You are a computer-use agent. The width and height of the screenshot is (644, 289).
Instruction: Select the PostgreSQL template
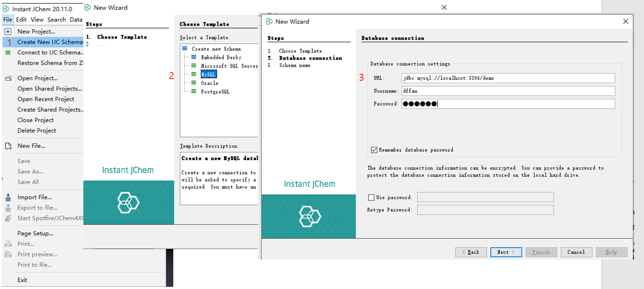click(x=215, y=92)
